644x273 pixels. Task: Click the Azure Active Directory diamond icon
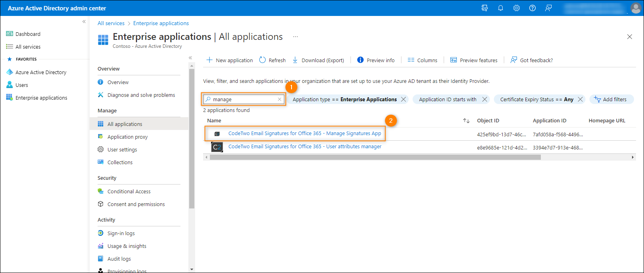point(10,72)
